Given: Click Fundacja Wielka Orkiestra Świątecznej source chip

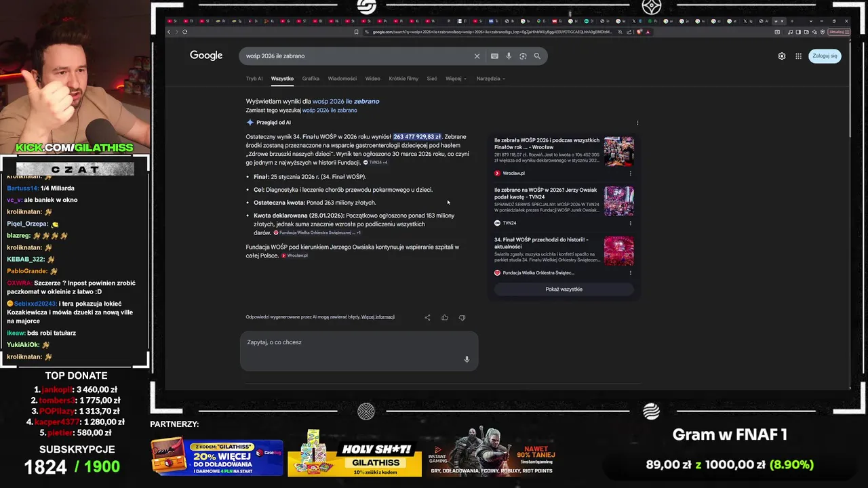Looking at the screenshot, I should 317,232.
